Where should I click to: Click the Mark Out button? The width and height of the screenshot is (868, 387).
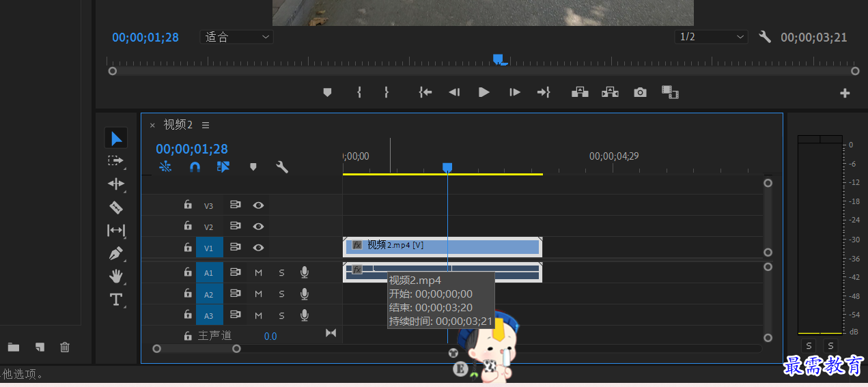tap(386, 92)
